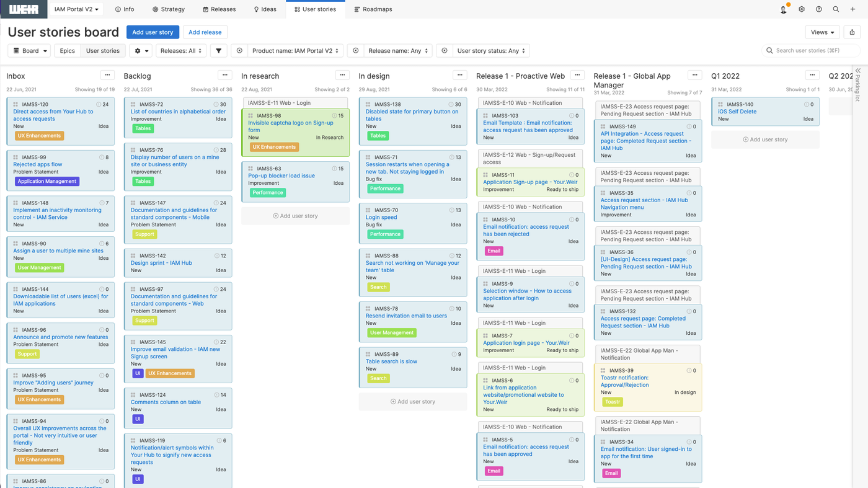This screenshot has height=488, width=868.
Task: Open the In design column ellipsis menu
Action: [459, 75]
